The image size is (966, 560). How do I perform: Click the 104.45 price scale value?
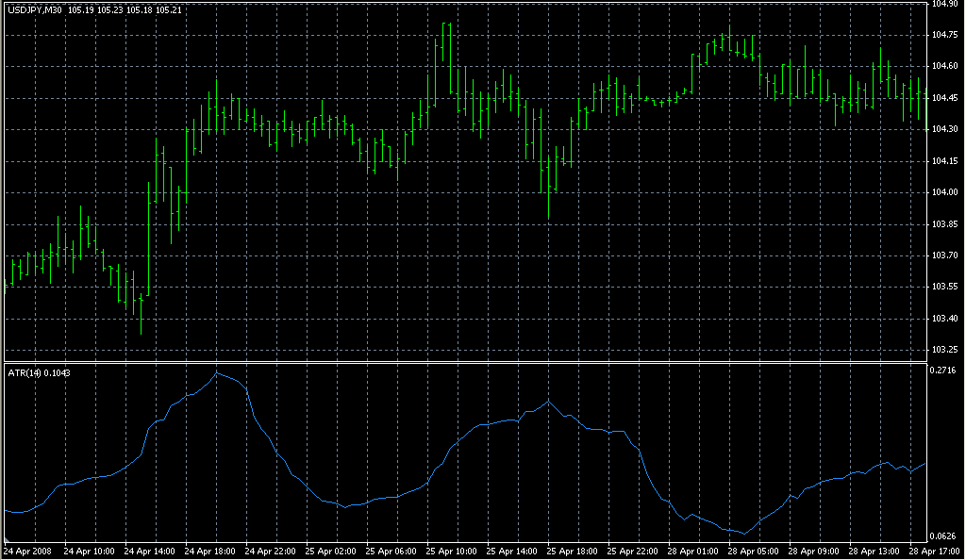point(944,97)
